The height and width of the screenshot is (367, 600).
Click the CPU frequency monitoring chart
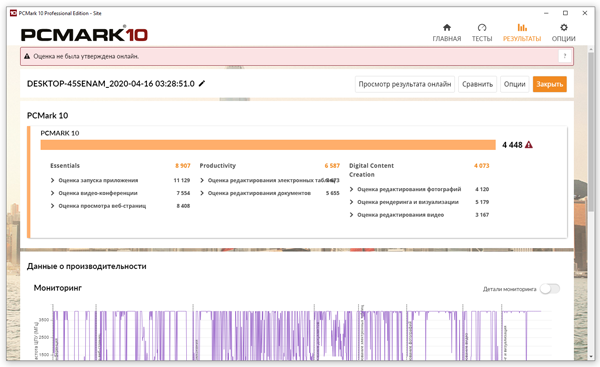click(x=297, y=332)
